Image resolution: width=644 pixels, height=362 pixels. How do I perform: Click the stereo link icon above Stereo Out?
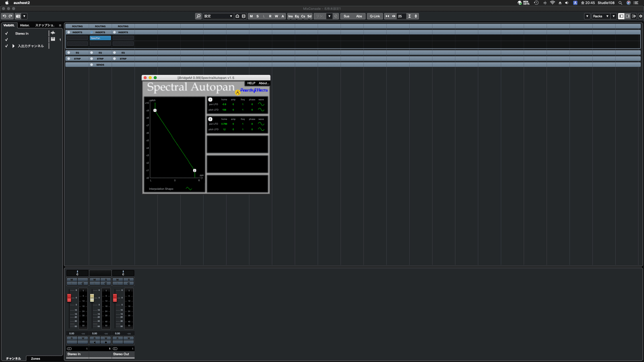coord(116,349)
